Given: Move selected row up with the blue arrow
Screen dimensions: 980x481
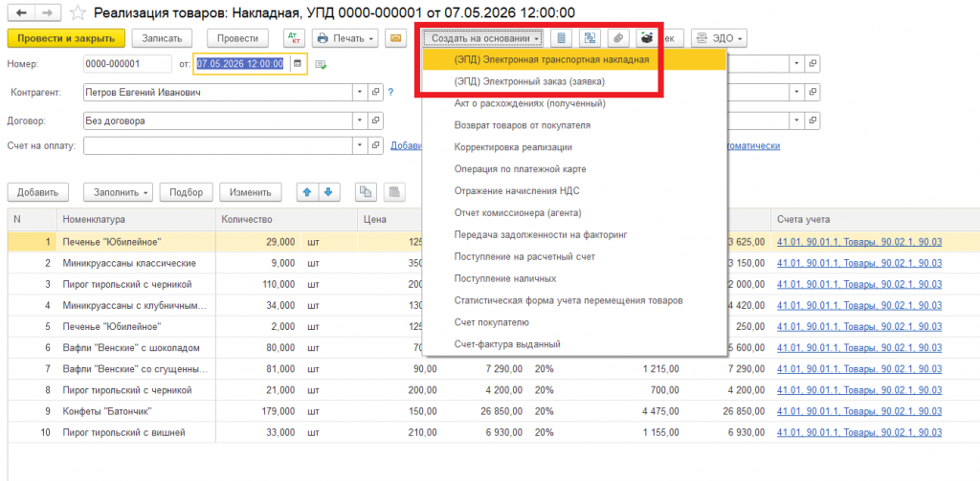Looking at the screenshot, I should point(307,192).
